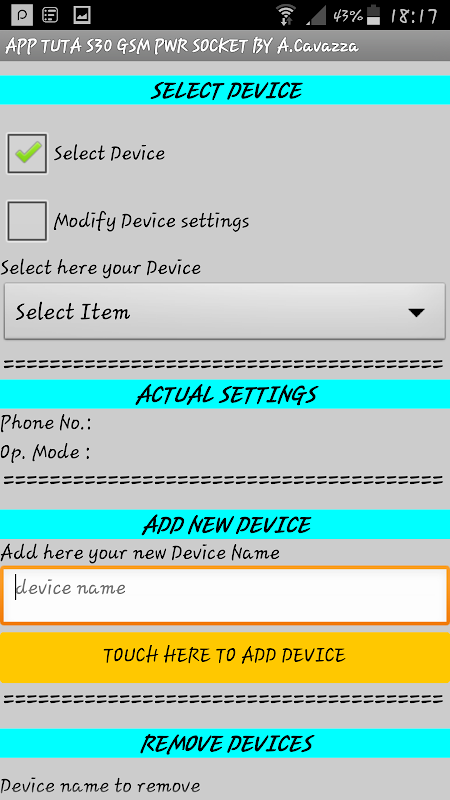
Task: Enable the Modify Device settings checkbox
Action: tap(27, 221)
